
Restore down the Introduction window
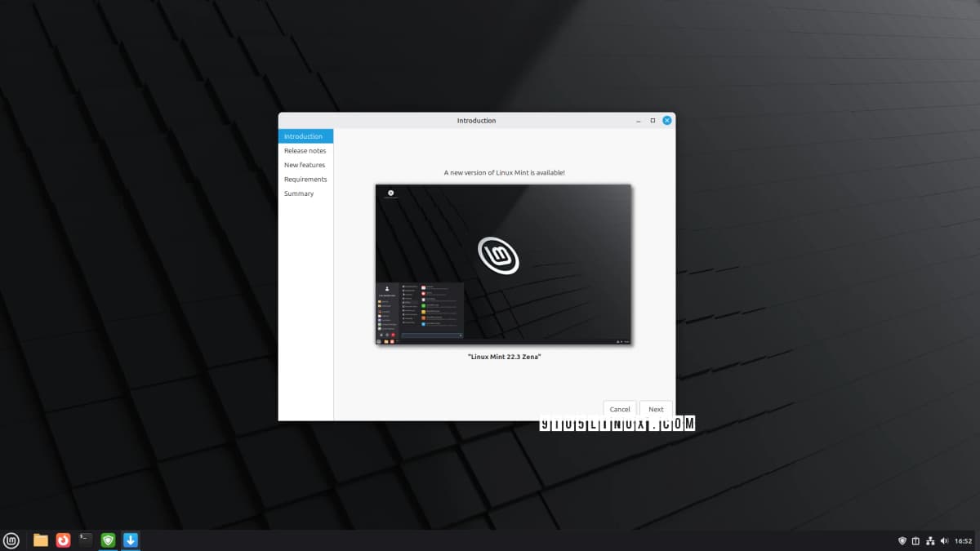pyautogui.click(x=652, y=119)
